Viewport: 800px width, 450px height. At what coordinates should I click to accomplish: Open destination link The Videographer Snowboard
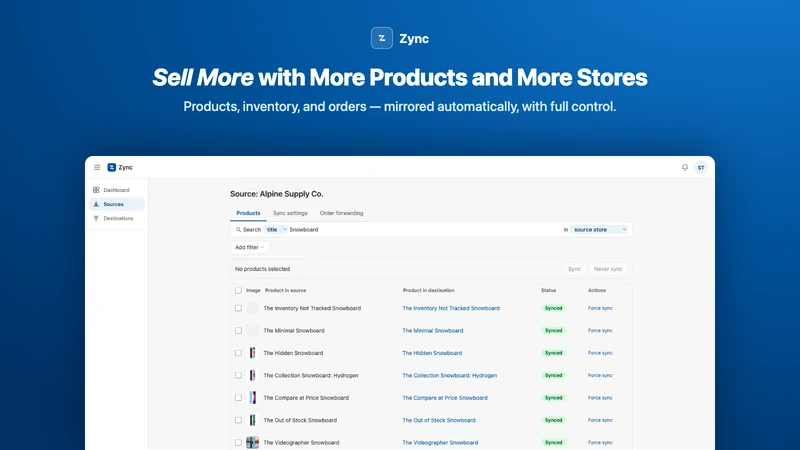[x=440, y=442]
